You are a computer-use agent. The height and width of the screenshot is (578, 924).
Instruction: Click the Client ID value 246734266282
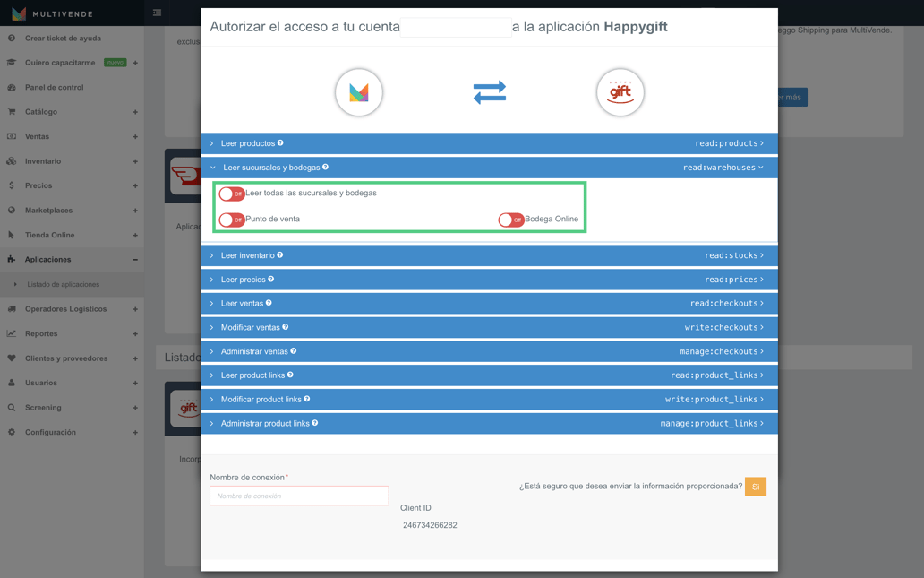pyautogui.click(x=430, y=525)
